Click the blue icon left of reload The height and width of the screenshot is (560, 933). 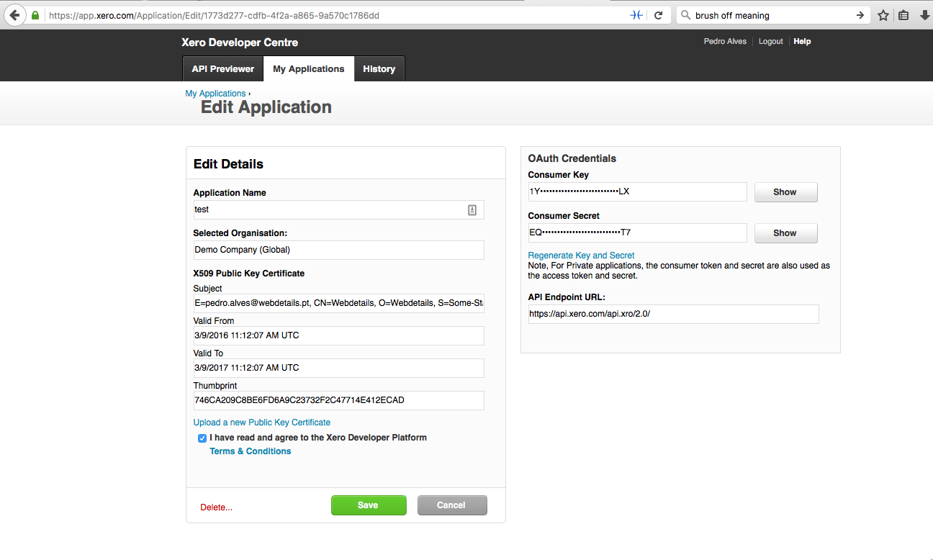636,15
